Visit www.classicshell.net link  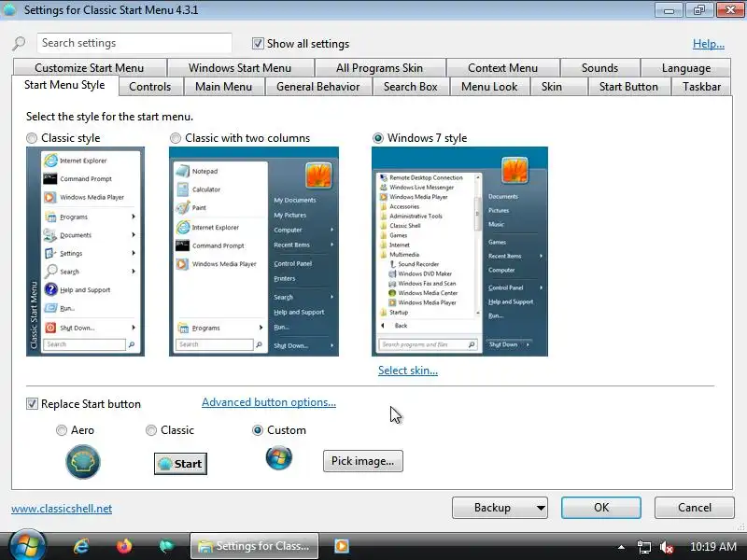click(62, 509)
